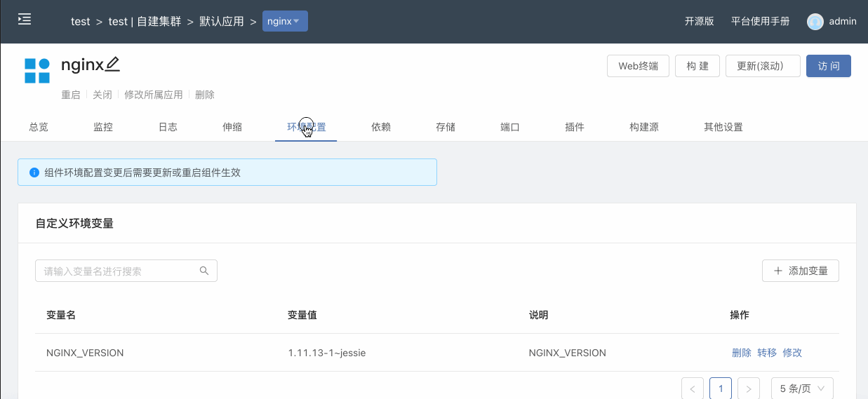
Task: Click the 自定义环境变量 heading
Action: click(74, 223)
